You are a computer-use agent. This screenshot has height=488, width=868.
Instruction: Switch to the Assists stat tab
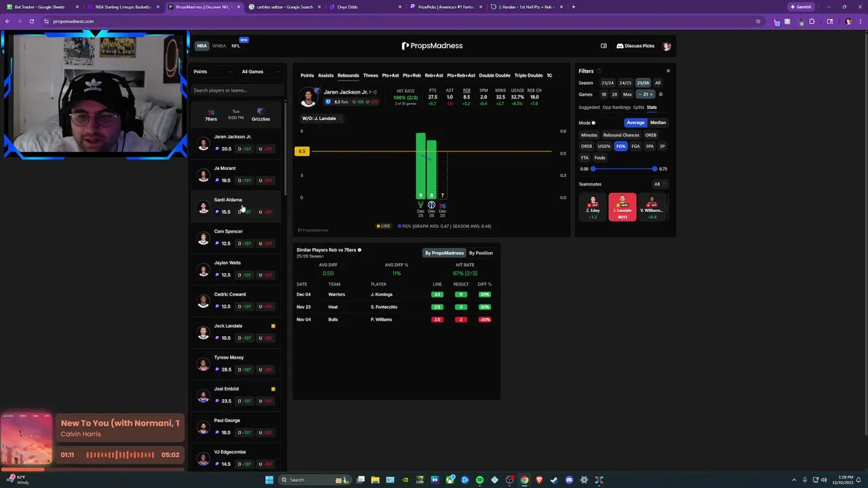325,75
